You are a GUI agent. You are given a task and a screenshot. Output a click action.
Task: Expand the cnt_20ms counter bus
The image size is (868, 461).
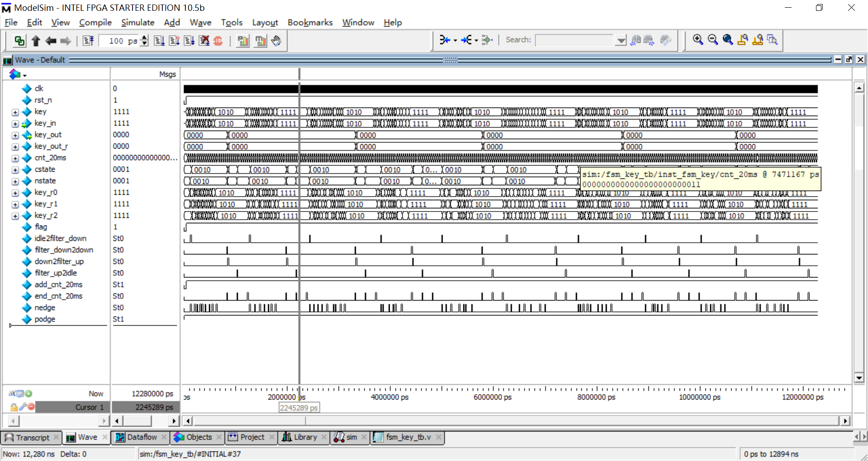(15, 158)
